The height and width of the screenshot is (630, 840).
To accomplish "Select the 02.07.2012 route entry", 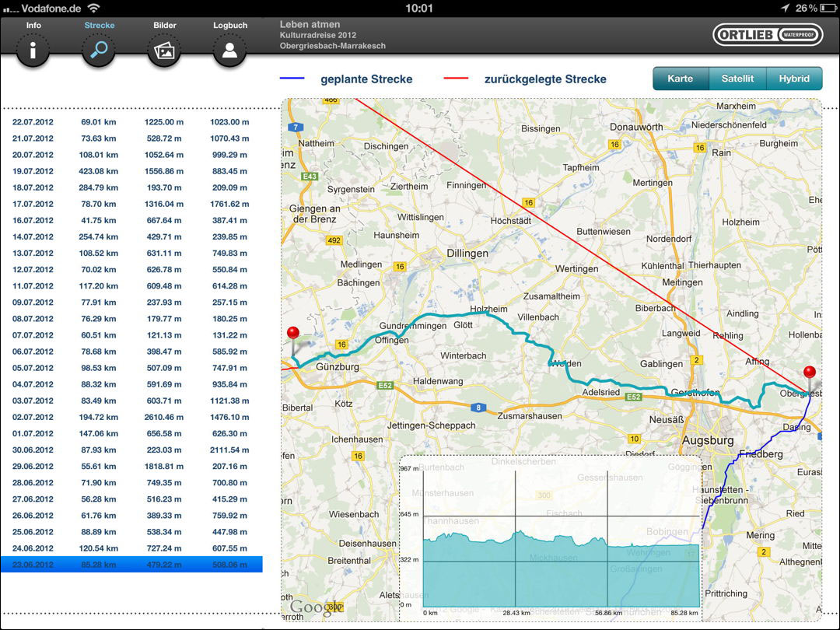I will pos(131,417).
